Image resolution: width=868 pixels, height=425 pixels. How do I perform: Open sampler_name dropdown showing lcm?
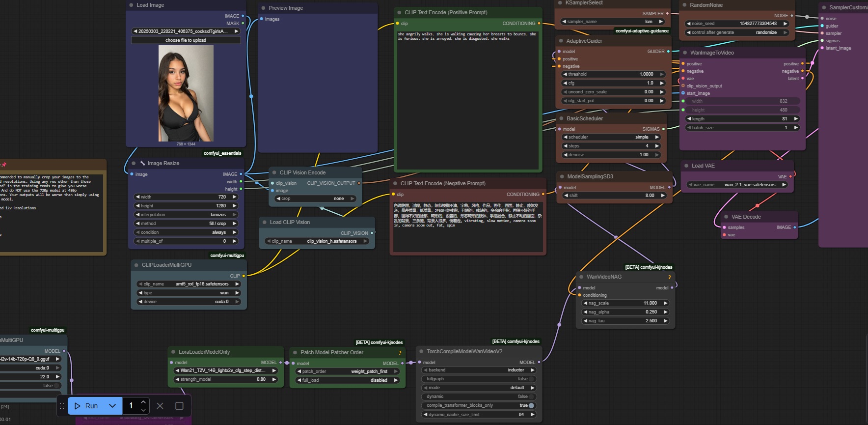click(x=613, y=22)
